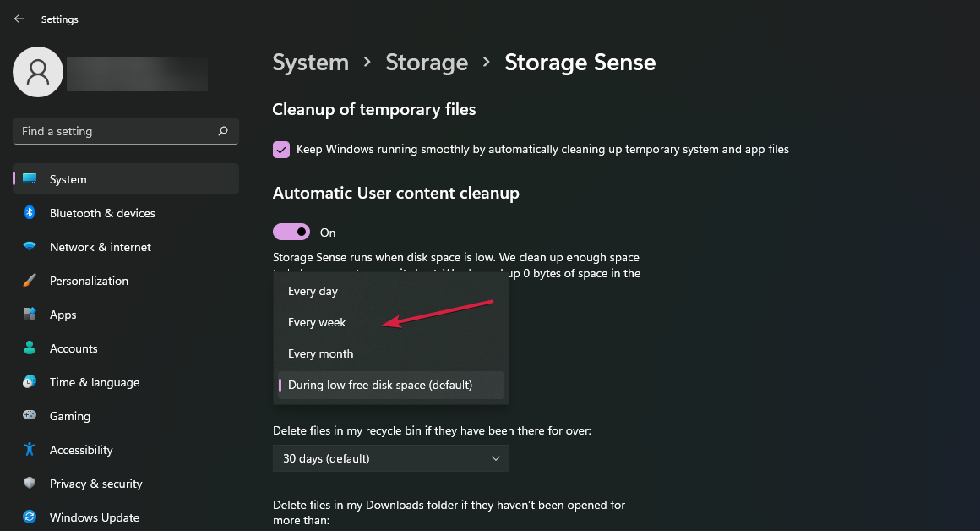Turn off Automatic User content cleanup

click(x=291, y=232)
